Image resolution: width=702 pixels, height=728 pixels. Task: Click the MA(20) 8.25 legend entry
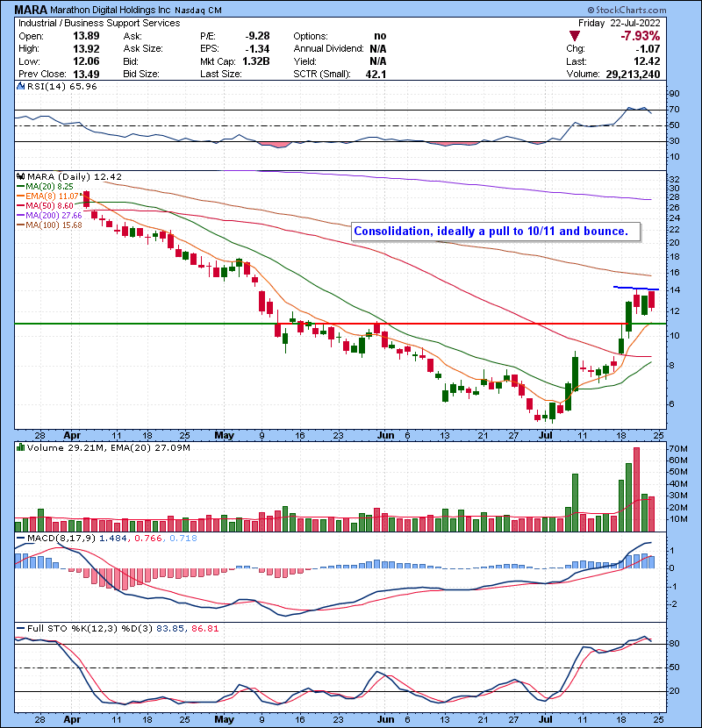(46, 186)
